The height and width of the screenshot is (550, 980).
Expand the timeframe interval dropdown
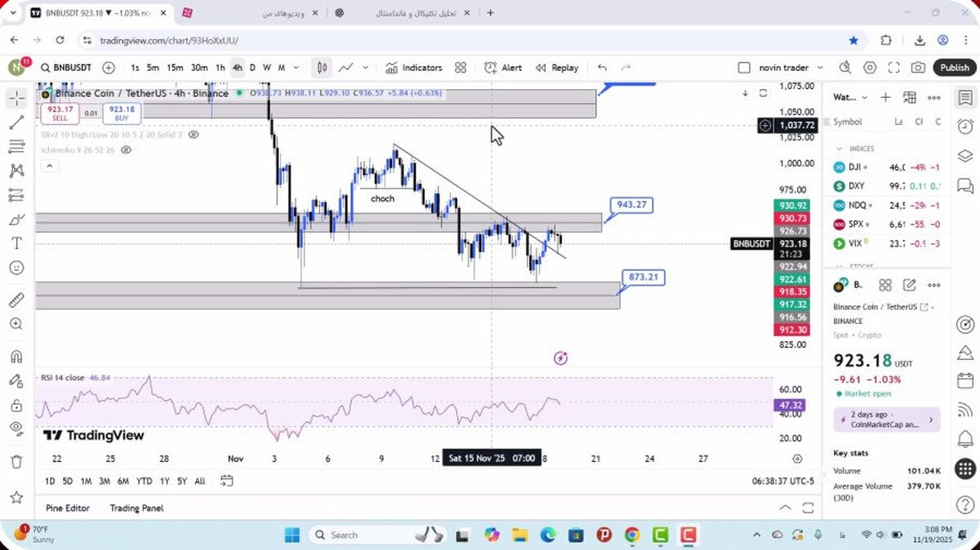(x=296, y=68)
